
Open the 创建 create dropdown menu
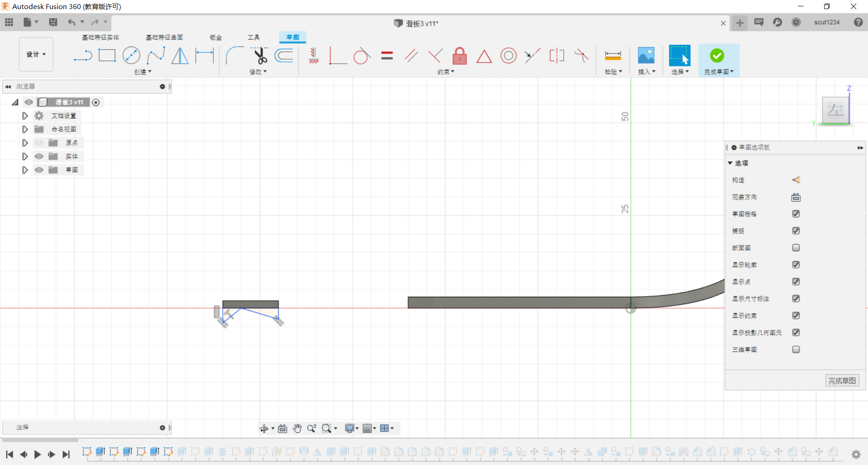coord(142,72)
